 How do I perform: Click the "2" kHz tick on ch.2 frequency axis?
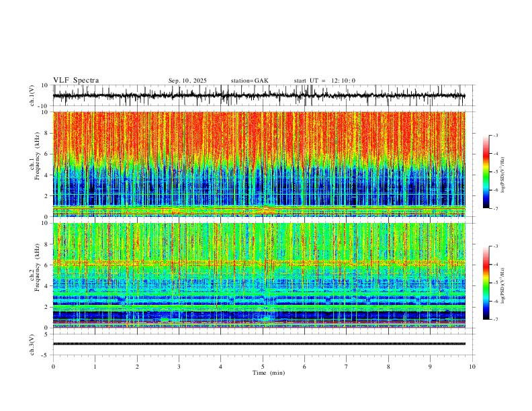(47, 307)
